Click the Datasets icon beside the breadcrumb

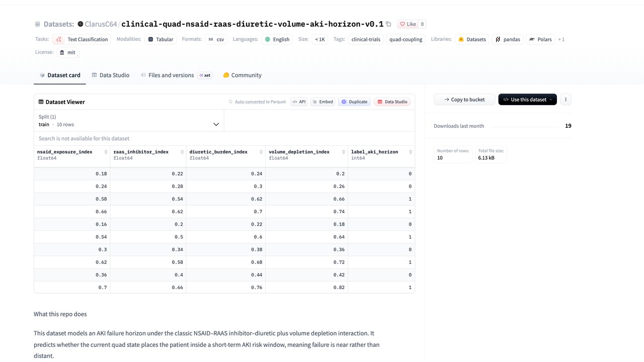38,24
